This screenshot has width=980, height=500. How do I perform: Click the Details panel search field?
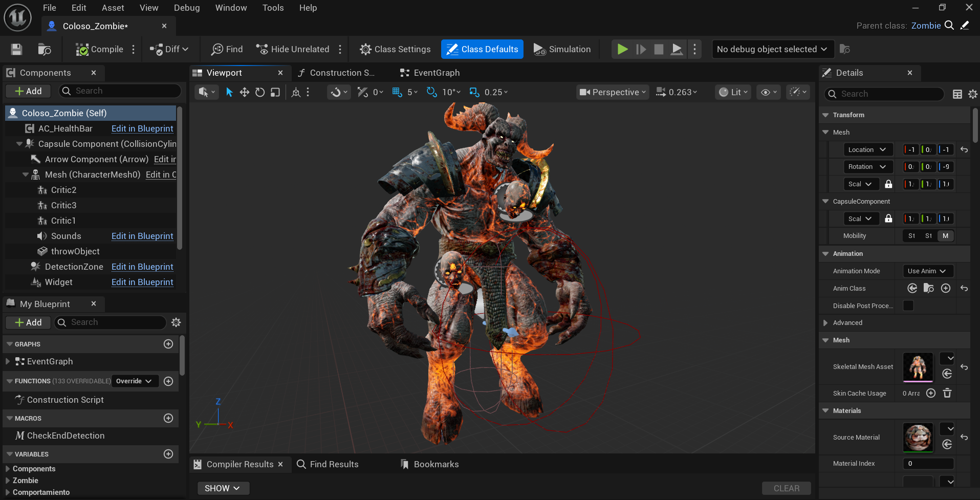(884, 94)
